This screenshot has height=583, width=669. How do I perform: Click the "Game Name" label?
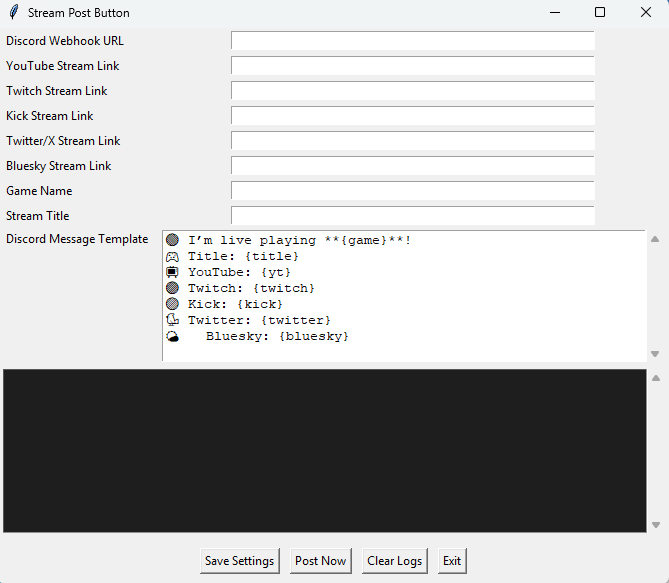39,191
